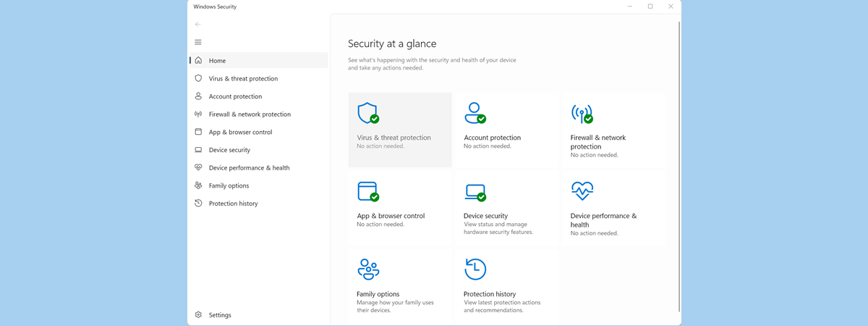
Task: Click the back arrow icon
Action: point(198,24)
